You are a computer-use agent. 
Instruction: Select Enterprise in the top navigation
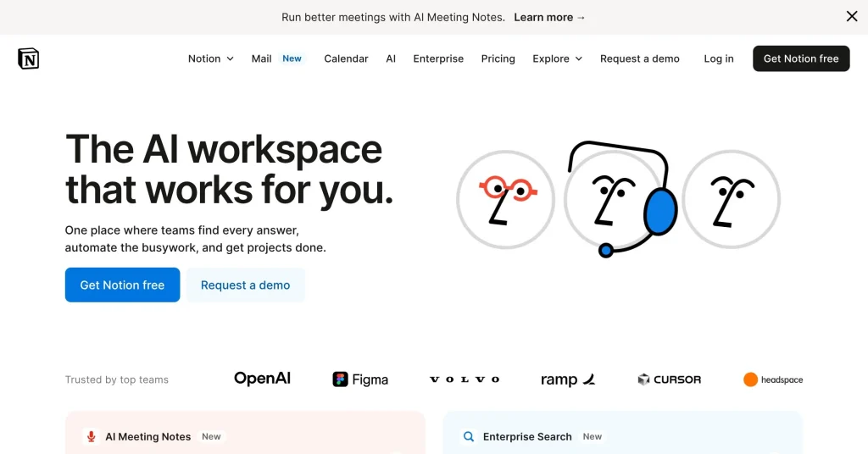pyautogui.click(x=438, y=58)
